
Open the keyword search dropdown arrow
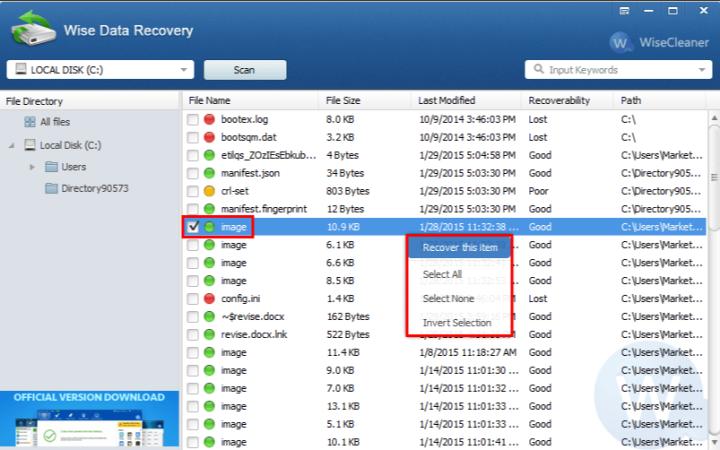click(x=702, y=70)
